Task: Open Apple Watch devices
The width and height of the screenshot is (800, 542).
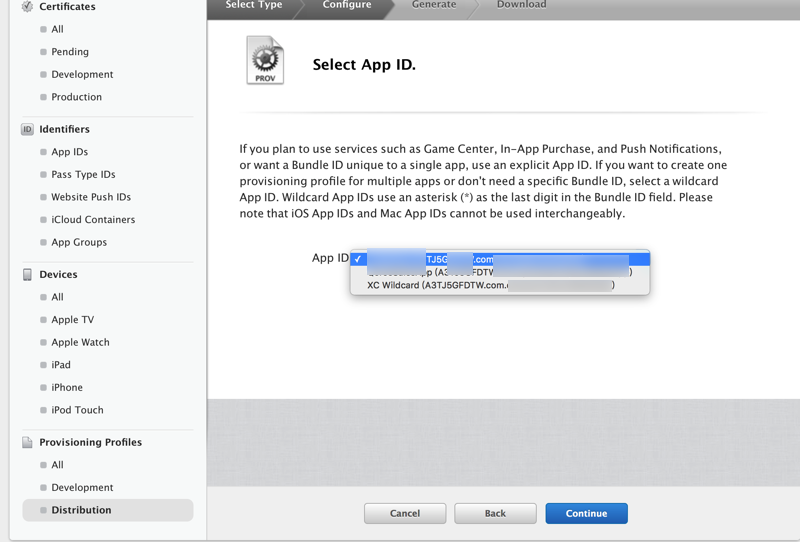Action: (80, 342)
